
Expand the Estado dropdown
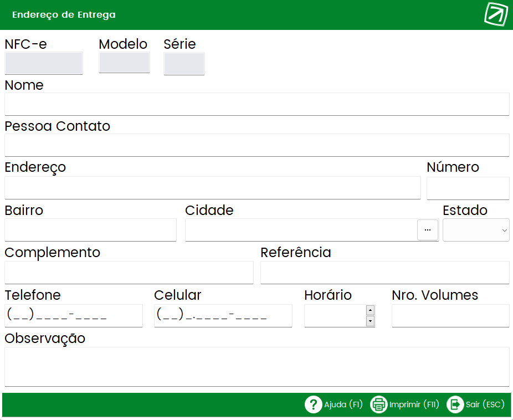(476, 230)
